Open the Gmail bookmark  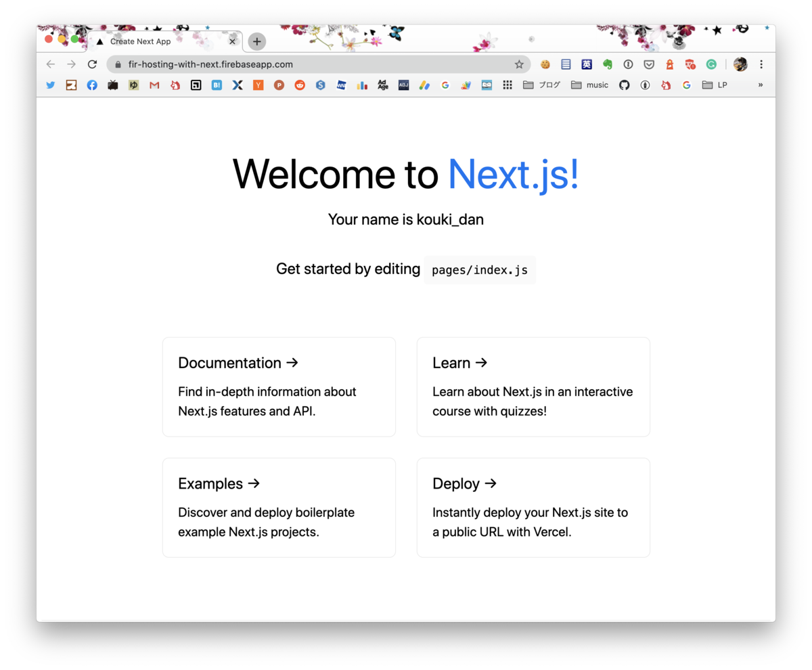click(154, 85)
